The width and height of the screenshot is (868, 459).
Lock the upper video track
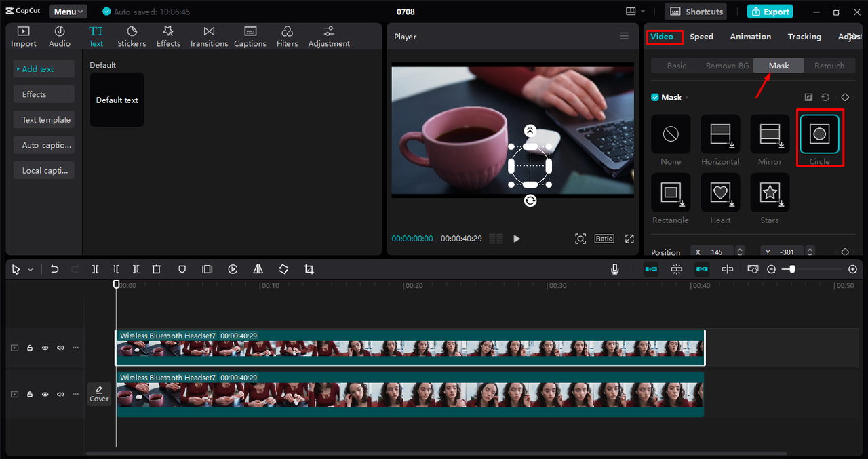[30, 348]
